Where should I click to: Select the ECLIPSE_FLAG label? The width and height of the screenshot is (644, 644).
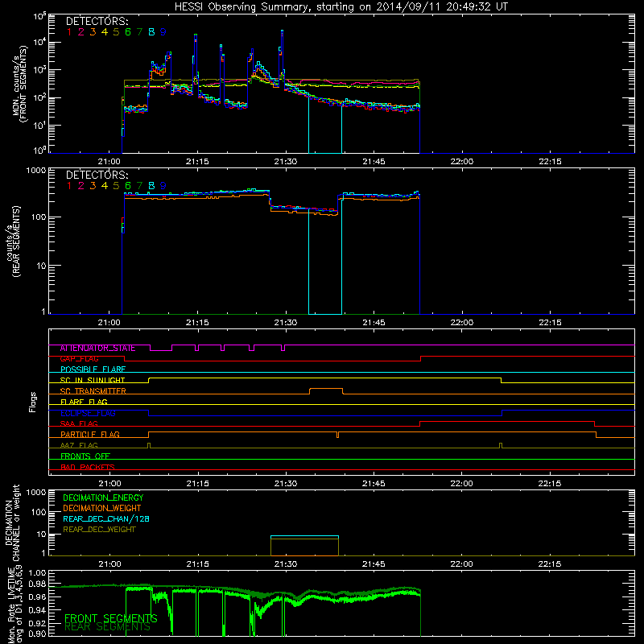coord(88,413)
